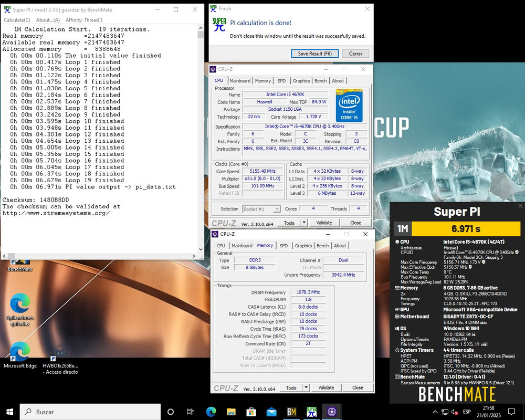
Task: Click the Super PI logo in the Finish dialog
Action: (219, 25)
